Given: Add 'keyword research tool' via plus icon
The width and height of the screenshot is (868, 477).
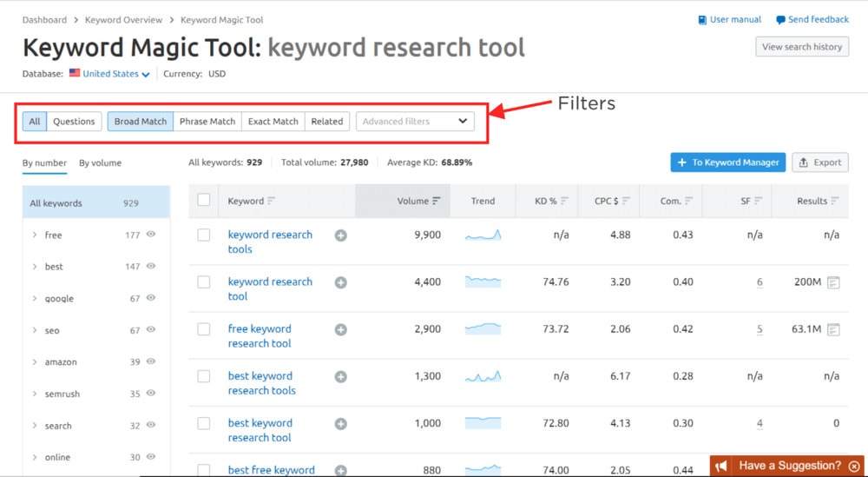Looking at the screenshot, I should tap(341, 282).
